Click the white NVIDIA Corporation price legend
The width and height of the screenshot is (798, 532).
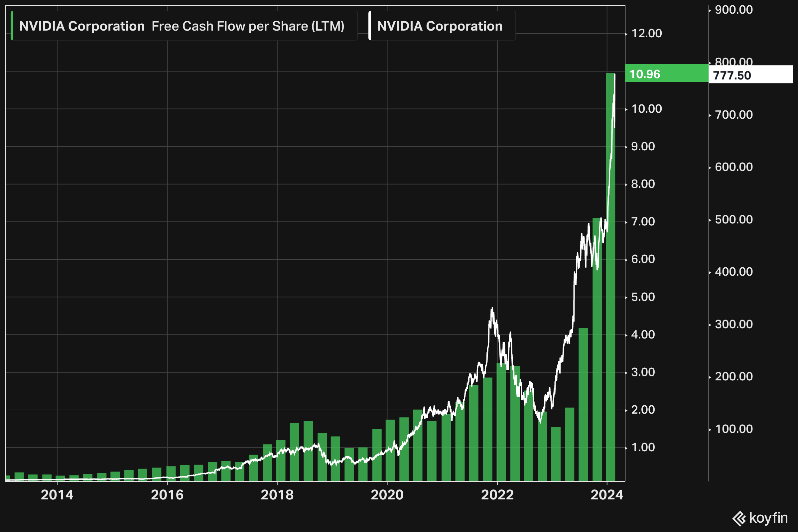[442, 26]
